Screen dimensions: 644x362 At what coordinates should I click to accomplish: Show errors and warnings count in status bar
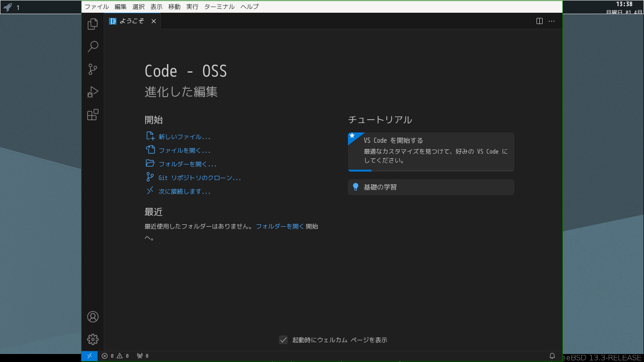(115, 356)
